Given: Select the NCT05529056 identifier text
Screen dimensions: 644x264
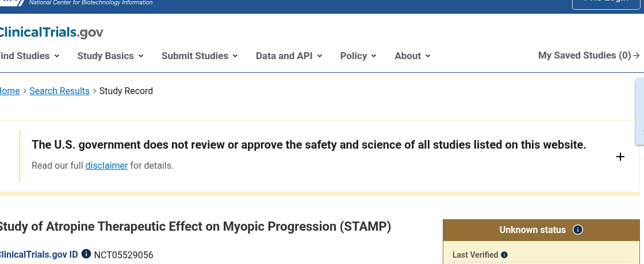Looking at the screenshot, I should [x=124, y=255].
